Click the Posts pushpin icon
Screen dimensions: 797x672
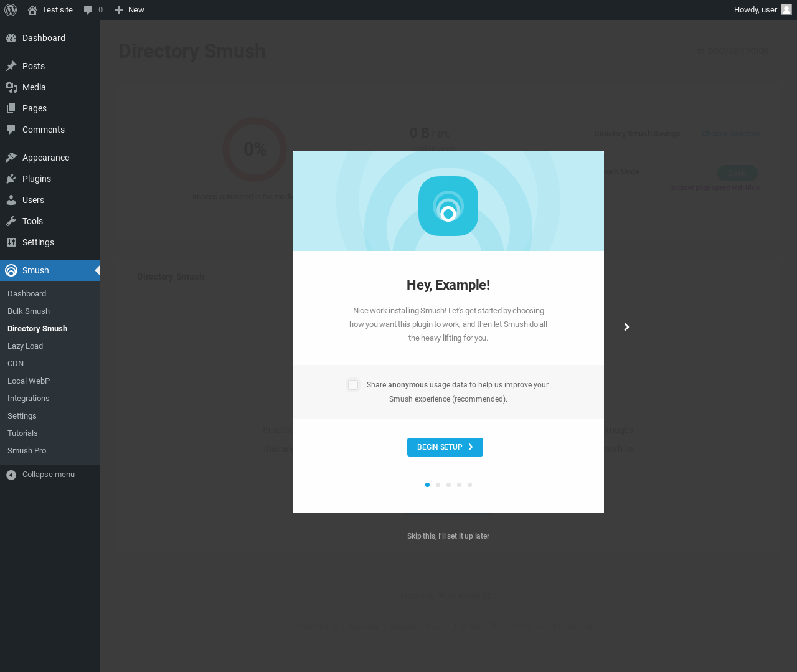click(x=11, y=66)
